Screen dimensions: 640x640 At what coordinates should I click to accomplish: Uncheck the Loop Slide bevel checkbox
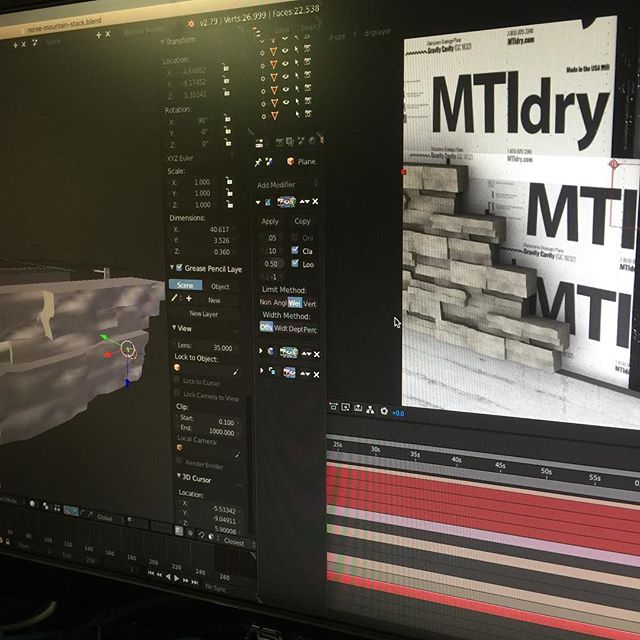click(295, 263)
